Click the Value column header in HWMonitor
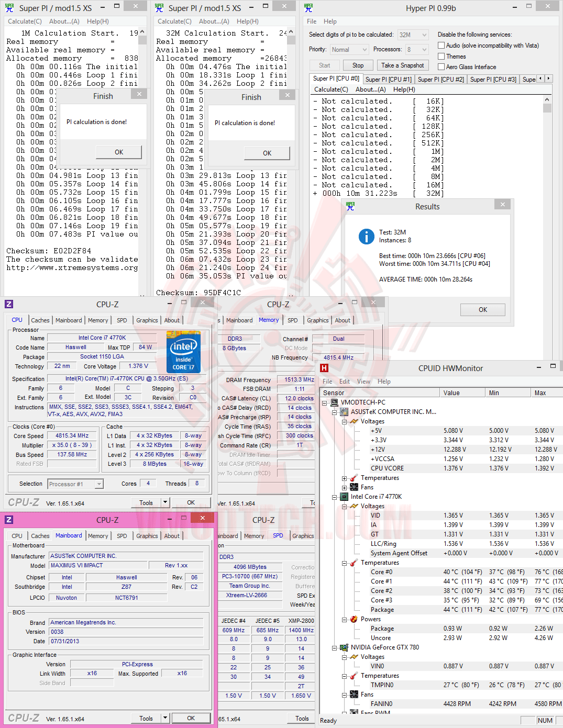The width and height of the screenshot is (563, 728). coord(462,393)
